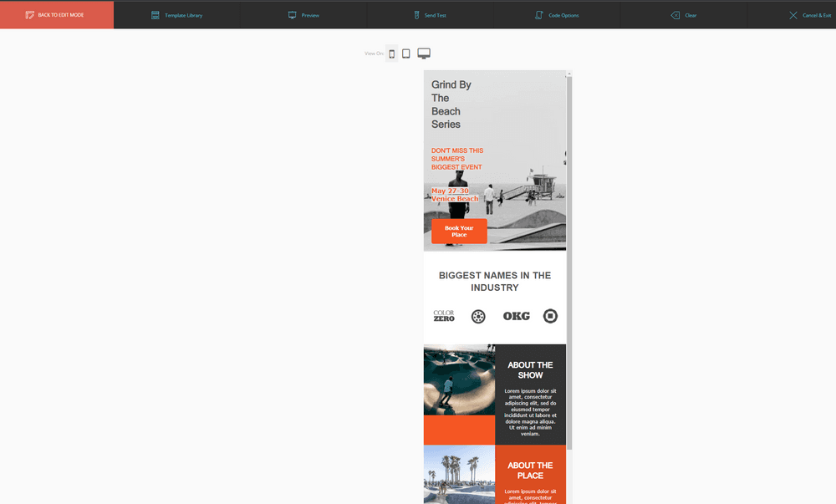
Task: Click the Color Zero logo
Action: pyautogui.click(x=444, y=316)
